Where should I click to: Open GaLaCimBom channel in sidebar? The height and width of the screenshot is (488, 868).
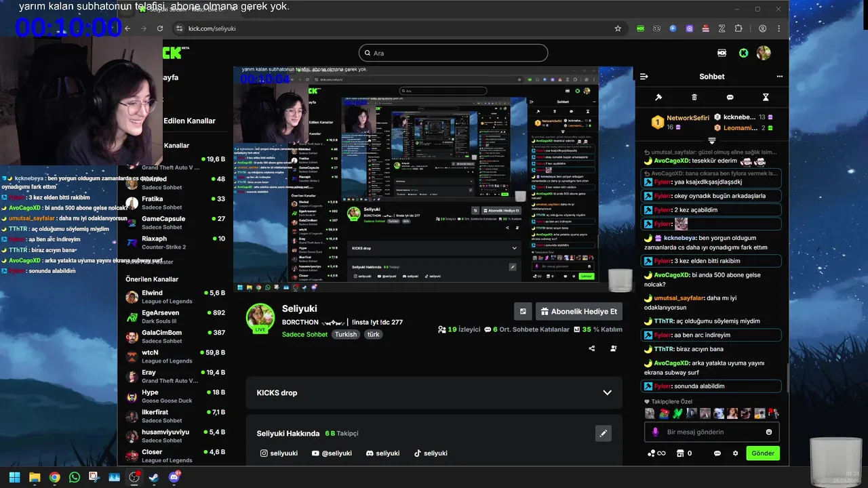(x=175, y=337)
